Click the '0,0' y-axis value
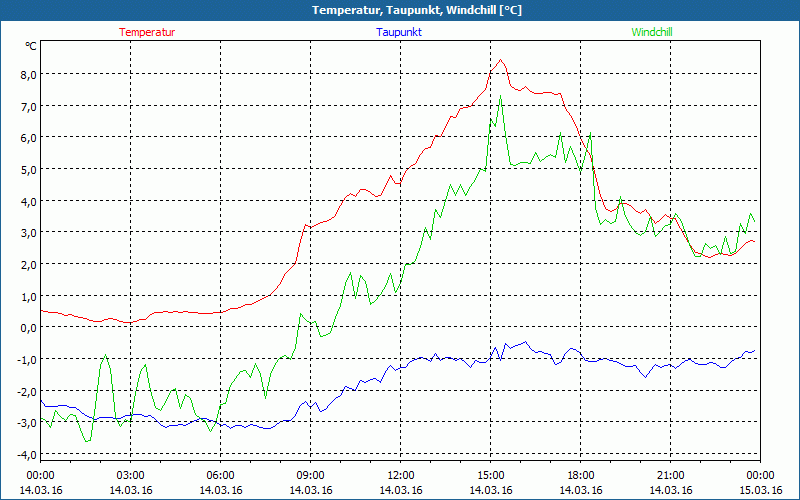Image resolution: width=800 pixels, height=500 pixels. click(x=29, y=328)
